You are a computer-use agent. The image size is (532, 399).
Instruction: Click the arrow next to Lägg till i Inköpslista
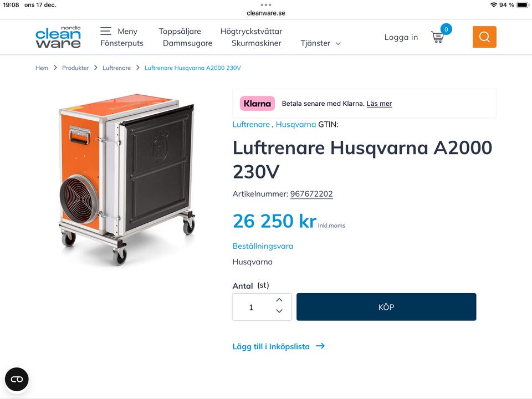point(320,346)
